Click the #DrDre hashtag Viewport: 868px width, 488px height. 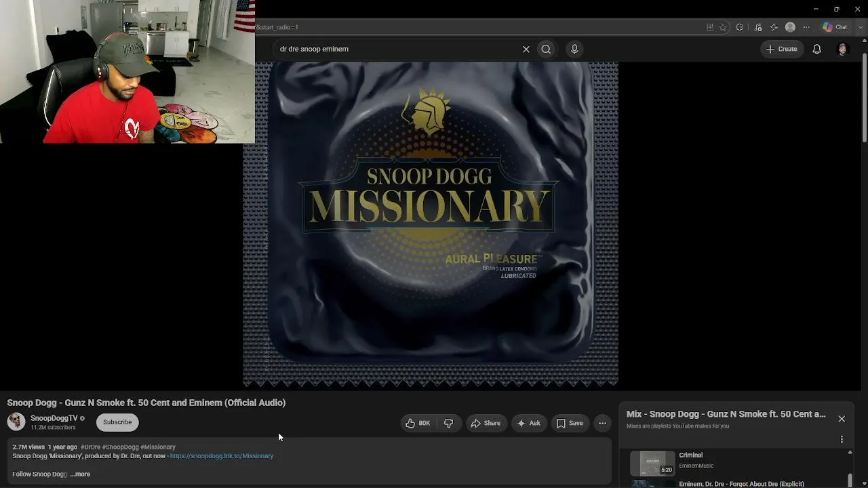click(x=90, y=447)
